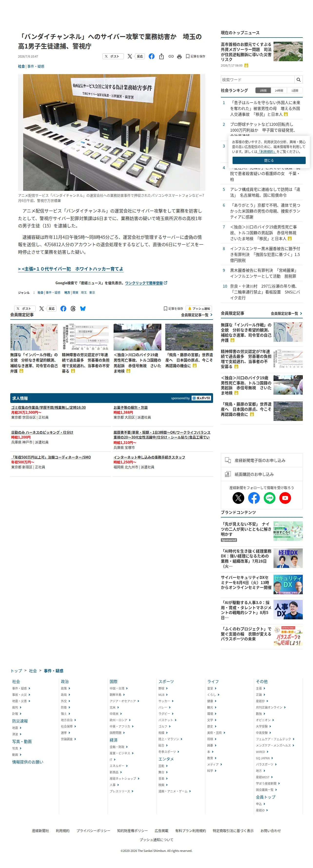This screenshot has height=868, width=313.
Task: Open the 埼玉 genre tag below the article
Action: [x=84, y=293]
